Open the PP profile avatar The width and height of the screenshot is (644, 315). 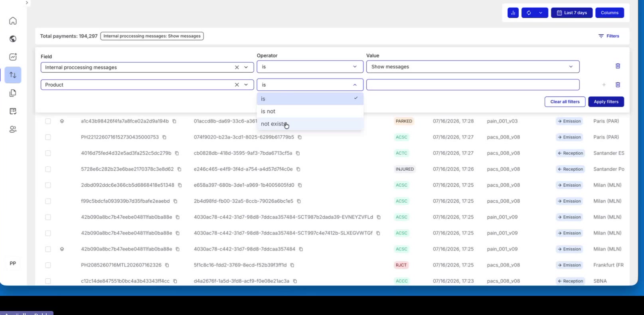(13, 264)
